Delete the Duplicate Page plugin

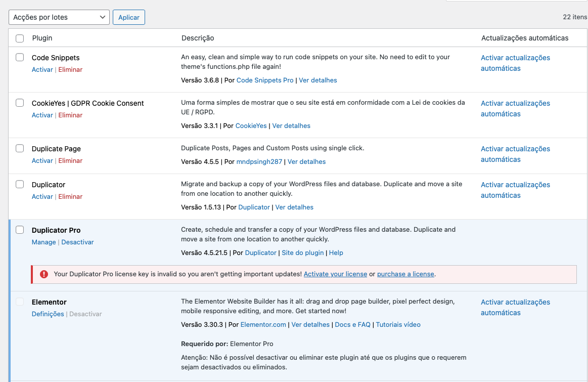tap(70, 160)
